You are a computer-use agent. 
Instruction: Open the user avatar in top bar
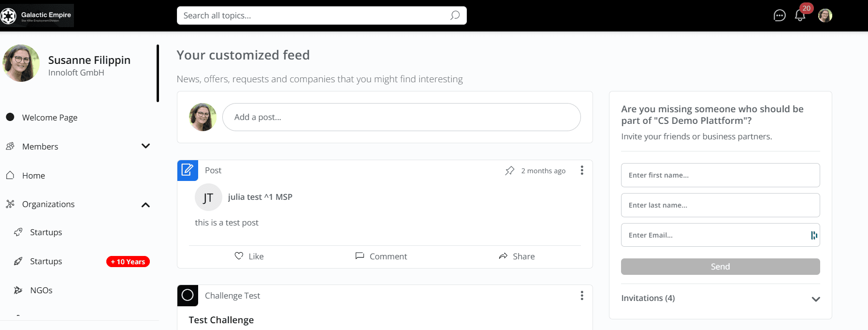(x=825, y=15)
